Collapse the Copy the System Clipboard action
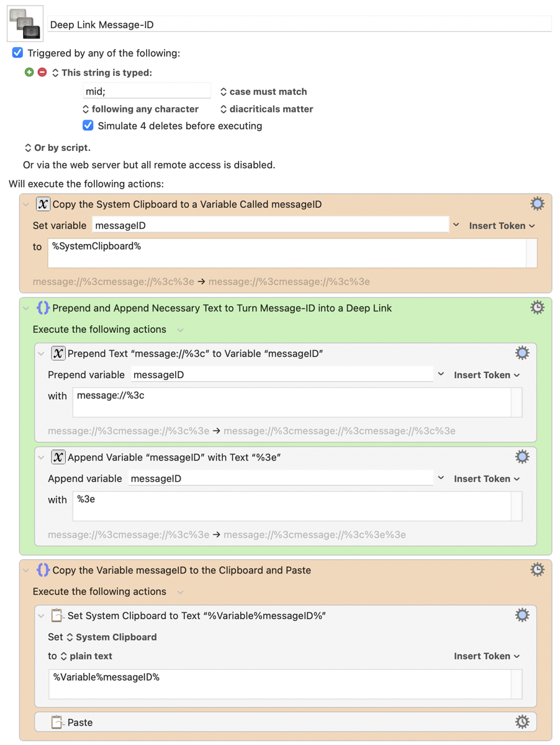 coord(26,204)
